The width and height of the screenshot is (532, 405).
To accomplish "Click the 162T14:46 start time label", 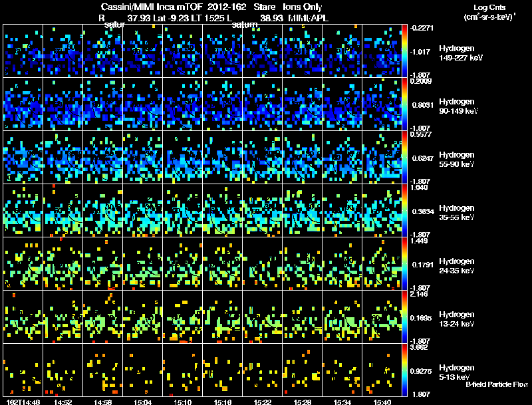I will click(x=23, y=402).
